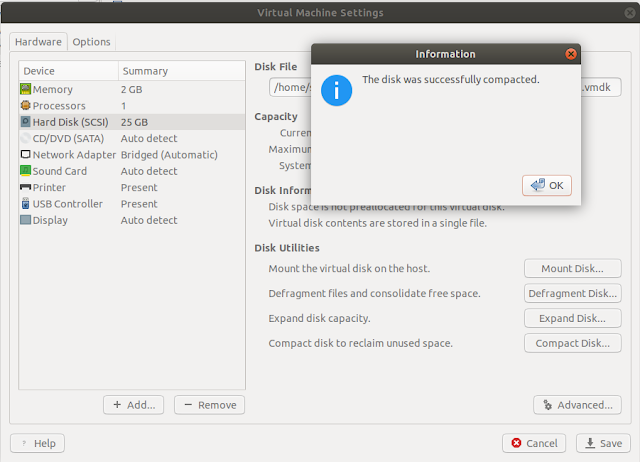Select the Hardware tab
The height and width of the screenshot is (462, 640).
pyautogui.click(x=39, y=42)
